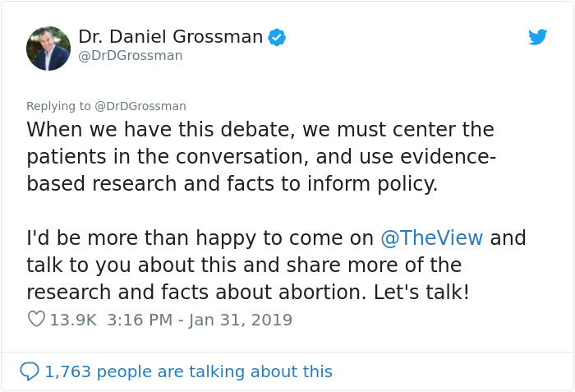Open the @TheView mention link

[x=432, y=238]
